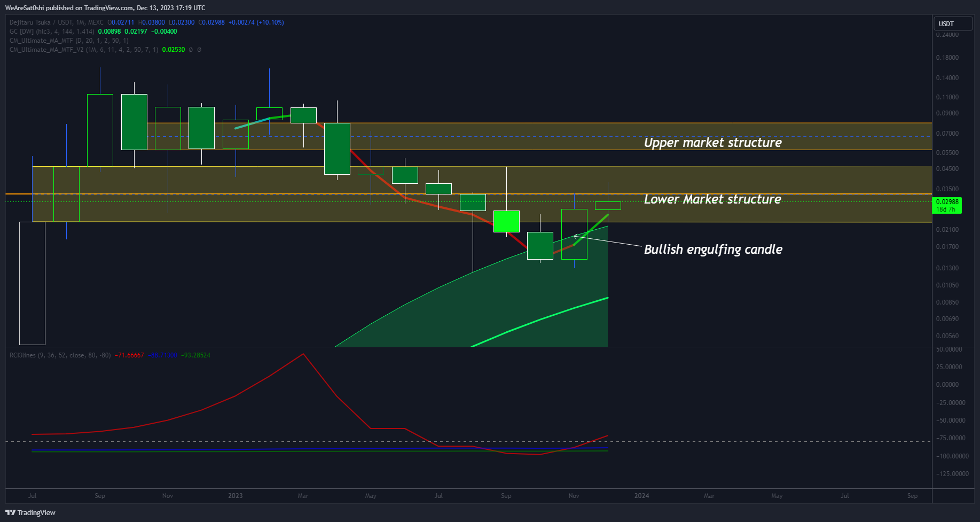Select the RCI3lines indicator legend

click(x=60, y=355)
